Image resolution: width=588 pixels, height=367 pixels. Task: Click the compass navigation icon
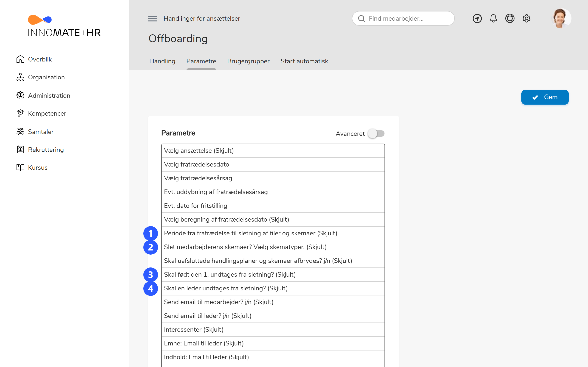point(477,18)
